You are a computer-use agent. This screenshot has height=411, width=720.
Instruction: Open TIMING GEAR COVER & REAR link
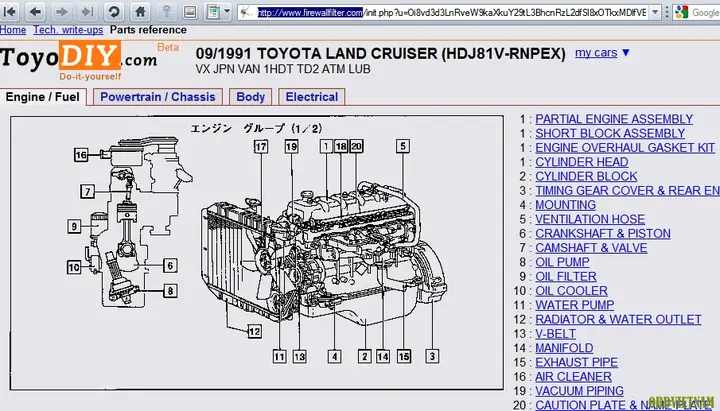click(x=627, y=191)
